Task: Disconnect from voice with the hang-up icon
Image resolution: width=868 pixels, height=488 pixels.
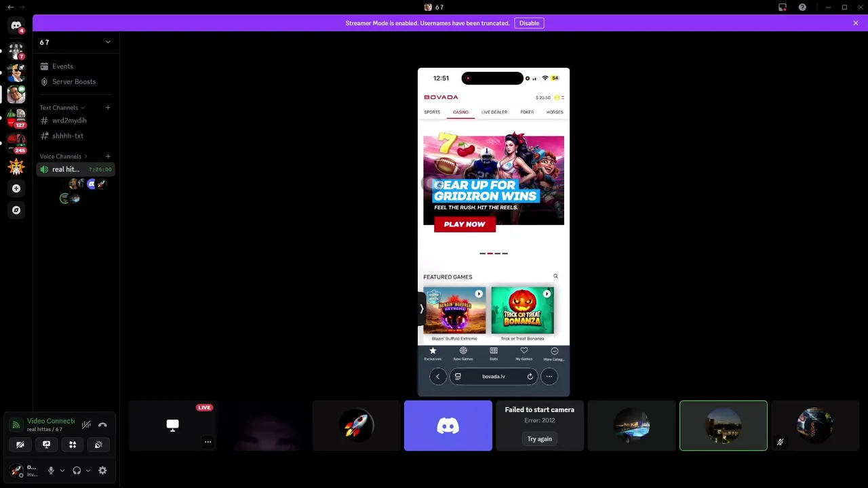Action: 102,425
